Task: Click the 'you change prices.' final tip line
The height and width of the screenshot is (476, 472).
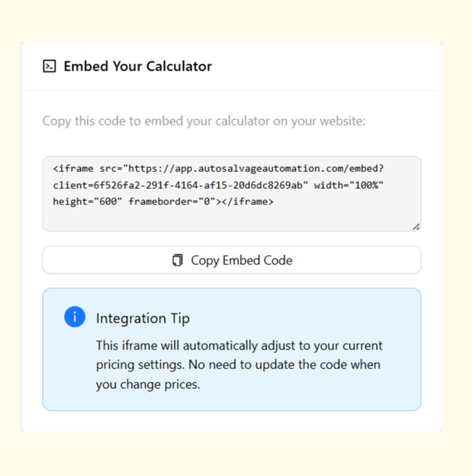Action: pos(148,385)
